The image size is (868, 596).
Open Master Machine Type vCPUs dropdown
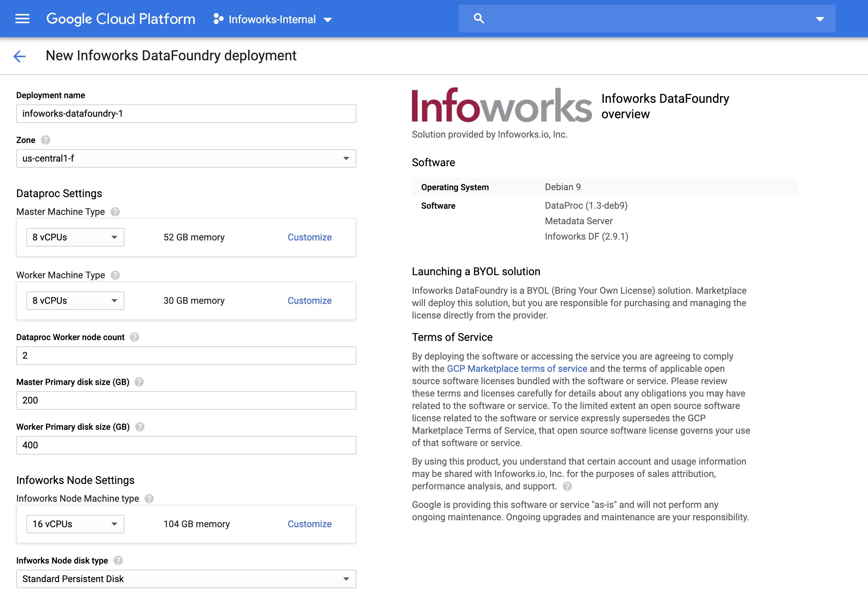coord(75,237)
